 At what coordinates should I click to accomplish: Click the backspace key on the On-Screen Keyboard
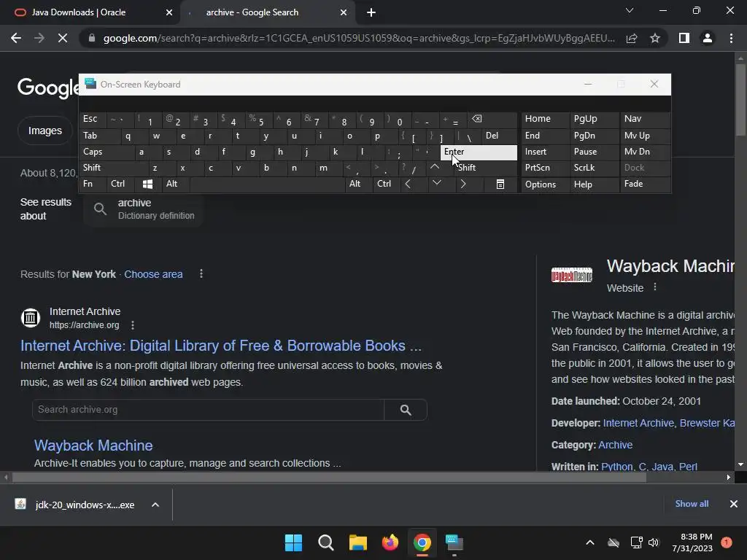click(x=492, y=119)
